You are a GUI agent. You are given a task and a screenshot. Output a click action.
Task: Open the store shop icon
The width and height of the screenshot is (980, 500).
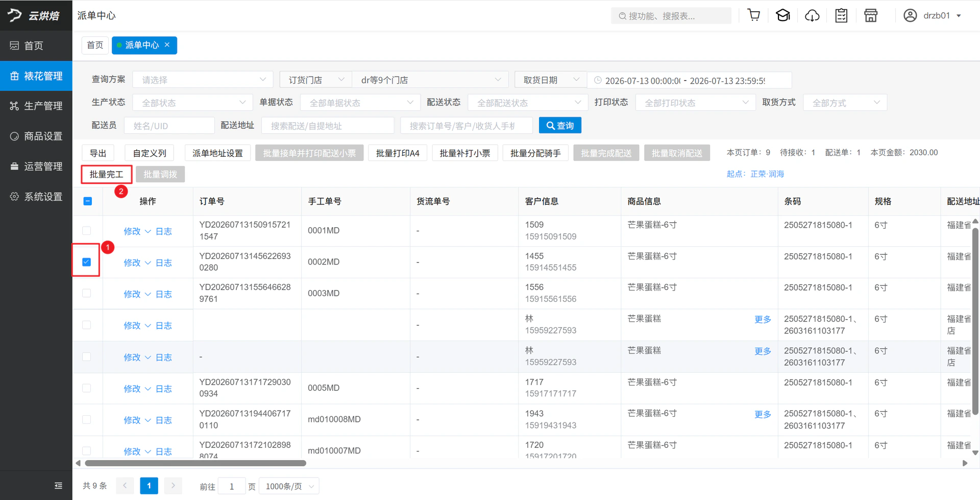[871, 15]
